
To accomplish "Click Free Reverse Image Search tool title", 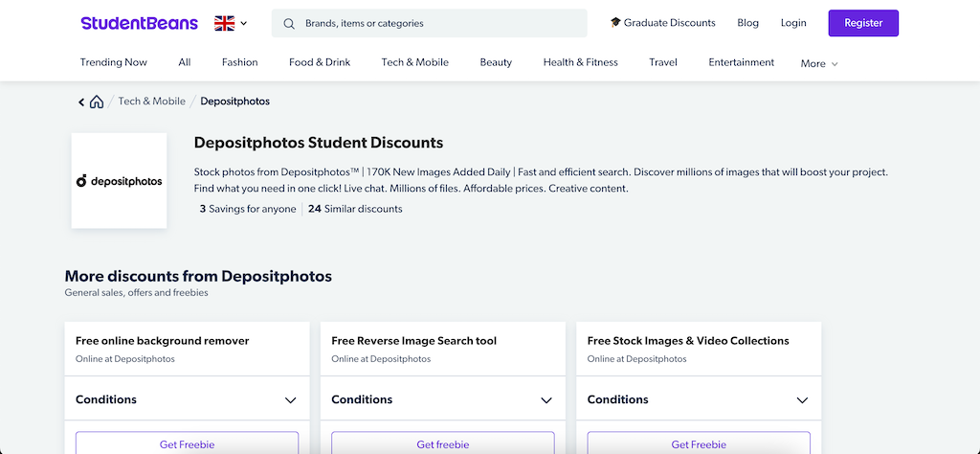I will click(413, 341).
